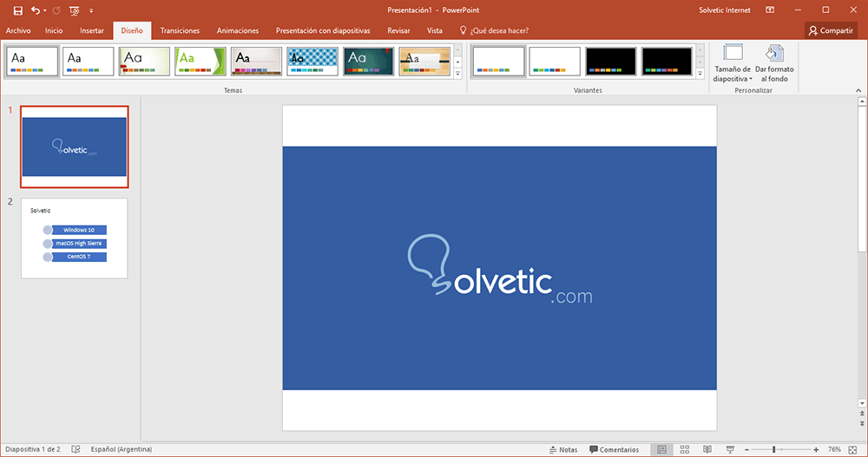Open Presentación con diapositivas tab
The image size is (868, 457).
pos(323,30)
